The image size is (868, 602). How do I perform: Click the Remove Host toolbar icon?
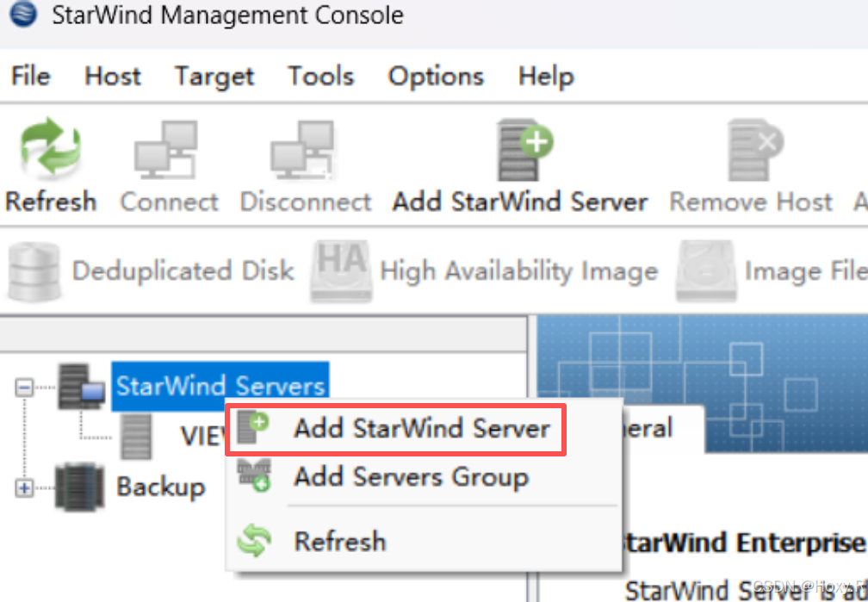755,149
